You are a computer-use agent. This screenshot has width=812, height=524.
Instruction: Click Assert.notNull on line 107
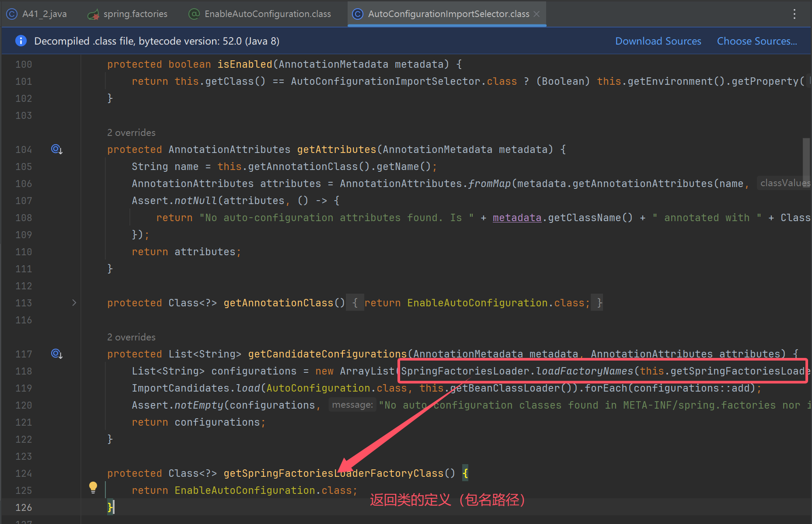tap(174, 201)
